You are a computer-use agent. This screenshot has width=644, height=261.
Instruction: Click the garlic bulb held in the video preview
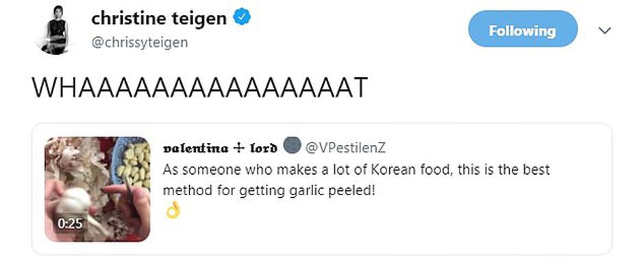[74, 200]
